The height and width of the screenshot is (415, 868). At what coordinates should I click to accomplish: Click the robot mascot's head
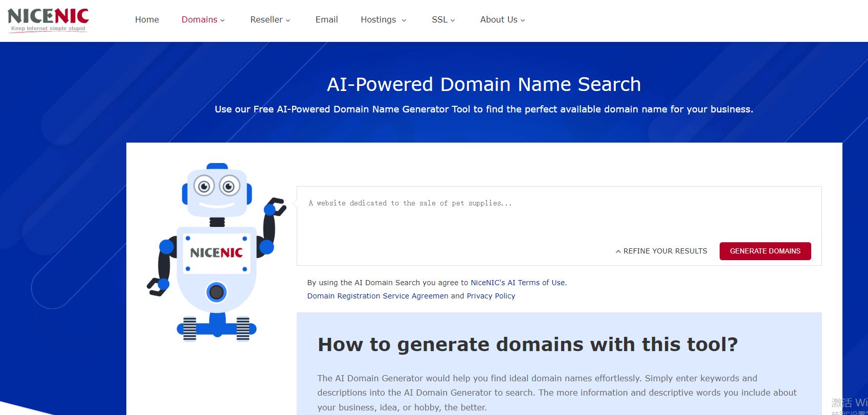(217, 190)
